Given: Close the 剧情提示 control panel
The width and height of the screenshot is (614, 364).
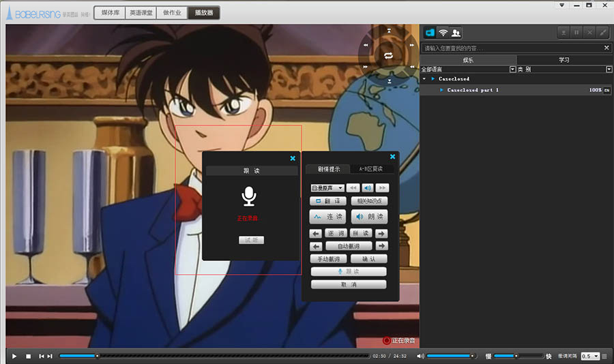Looking at the screenshot, I should [392, 157].
